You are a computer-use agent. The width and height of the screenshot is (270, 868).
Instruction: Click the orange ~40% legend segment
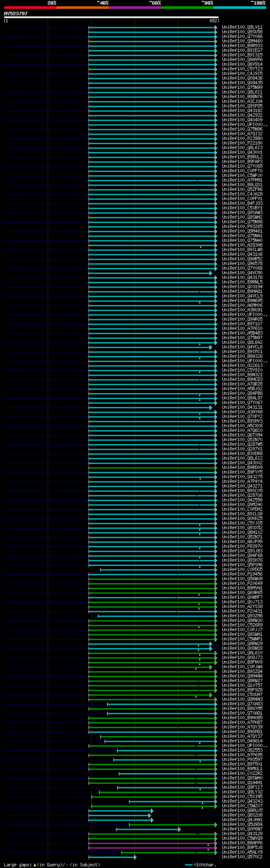click(x=83, y=8)
